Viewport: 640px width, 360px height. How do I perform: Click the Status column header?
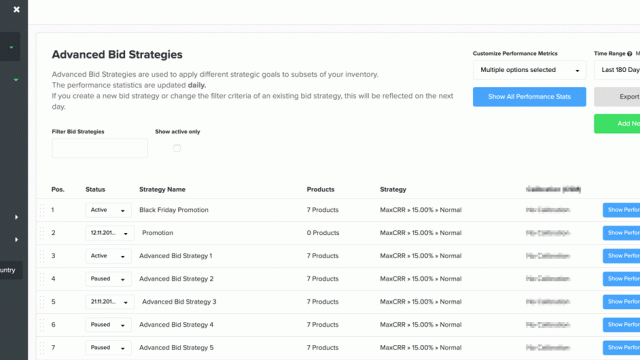(x=95, y=189)
